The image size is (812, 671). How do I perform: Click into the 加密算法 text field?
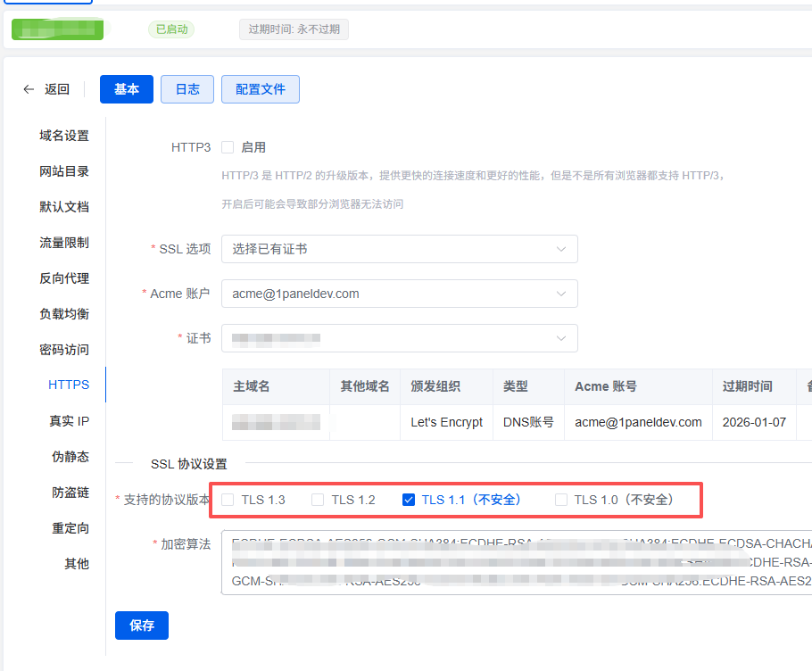(518, 562)
